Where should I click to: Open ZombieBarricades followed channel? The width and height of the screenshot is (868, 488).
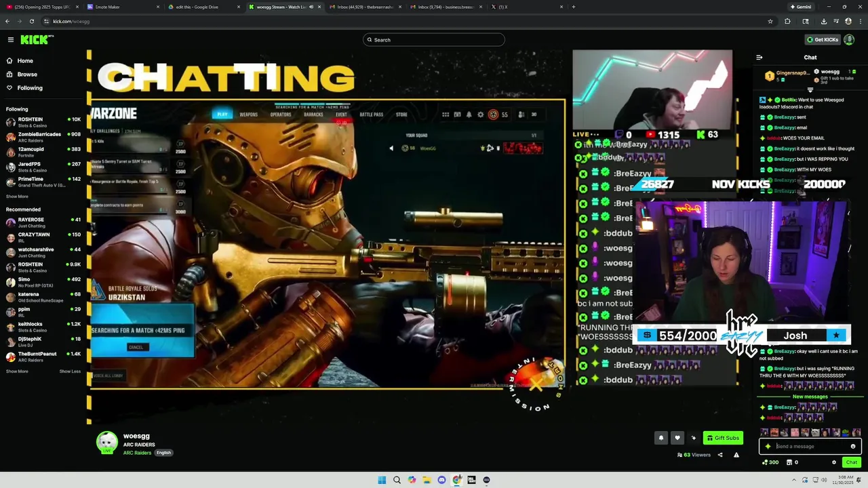pos(43,137)
